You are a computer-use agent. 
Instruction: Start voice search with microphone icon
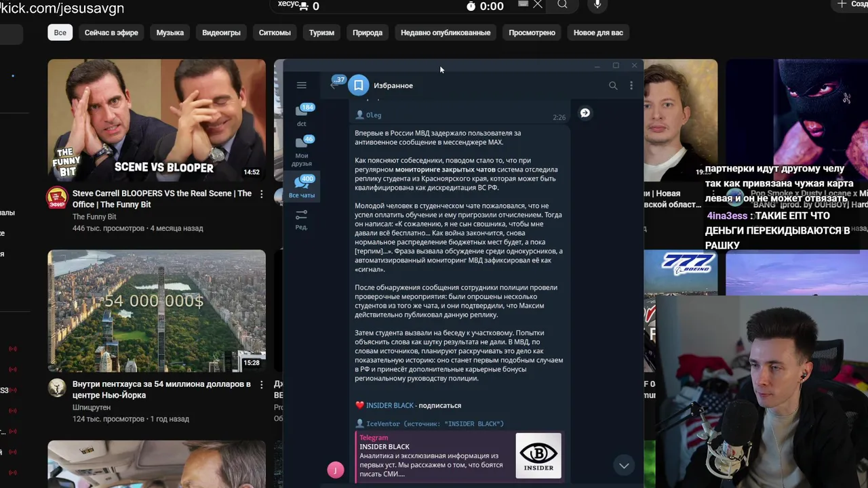point(597,5)
